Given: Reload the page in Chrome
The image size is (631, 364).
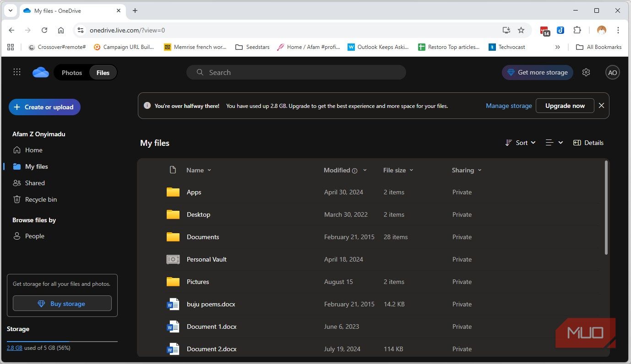Looking at the screenshot, I should (44, 30).
